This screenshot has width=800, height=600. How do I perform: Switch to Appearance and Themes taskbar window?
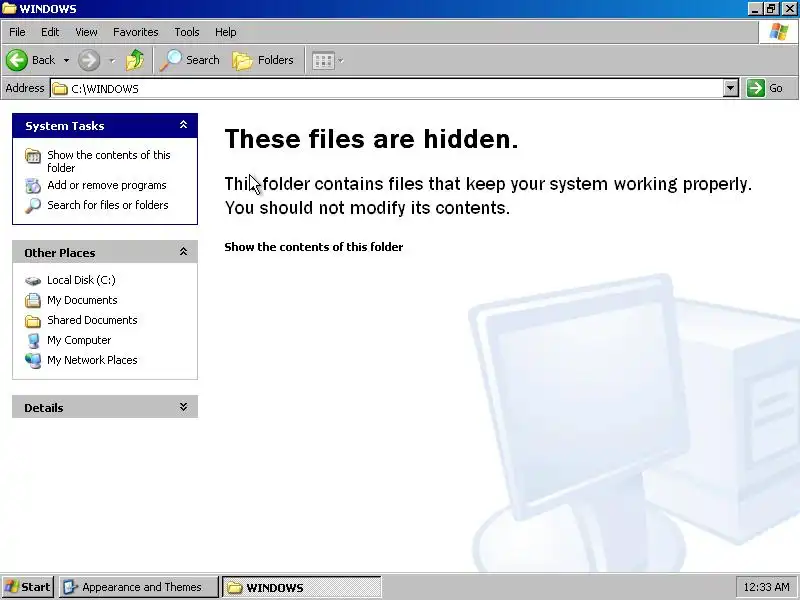tap(139, 587)
